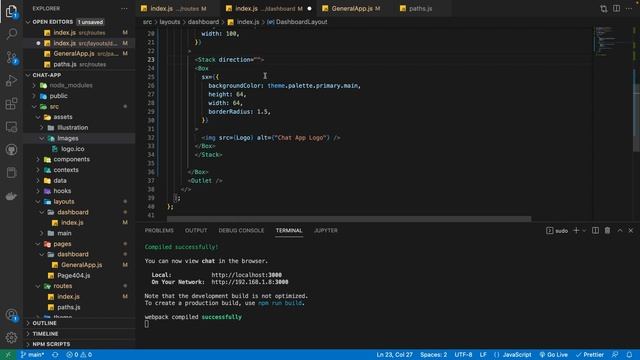Image resolution: width=640 pixels, height=360 pixels.
Task: Kill the terminal with trash icon
Action: point(607,231)
